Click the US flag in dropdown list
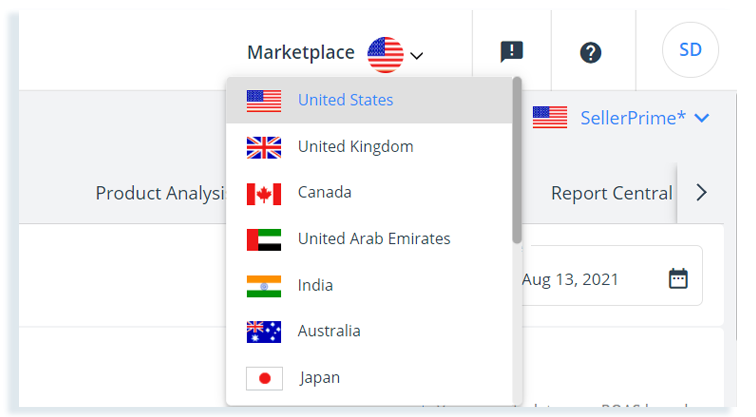The image size is (756, 417). point(264,101)
